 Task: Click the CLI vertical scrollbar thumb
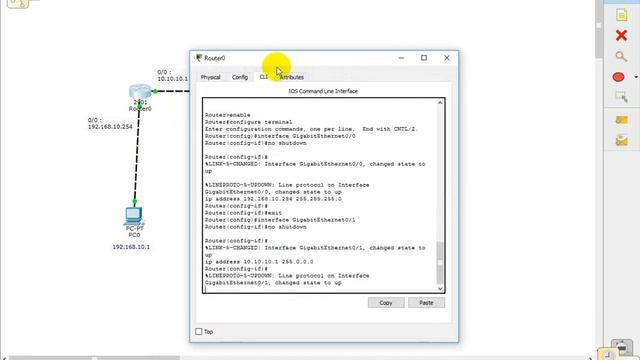pos(440,262)
